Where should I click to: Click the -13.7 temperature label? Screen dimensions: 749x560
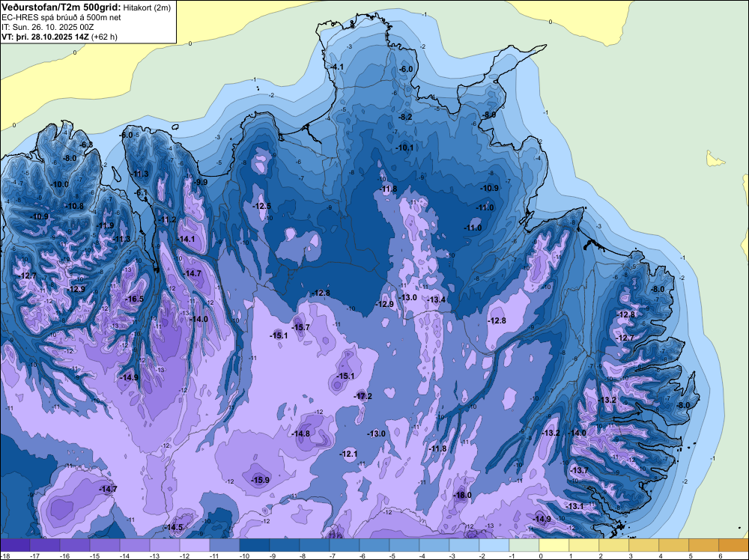pyautogui.click(x=580, y=470)
